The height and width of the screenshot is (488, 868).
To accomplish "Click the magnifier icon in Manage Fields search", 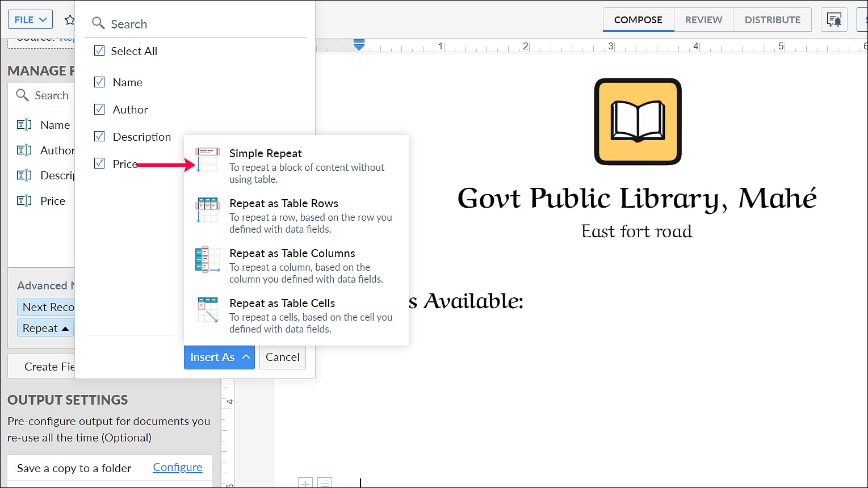I will pyautogui.click(x=22, y=95).
